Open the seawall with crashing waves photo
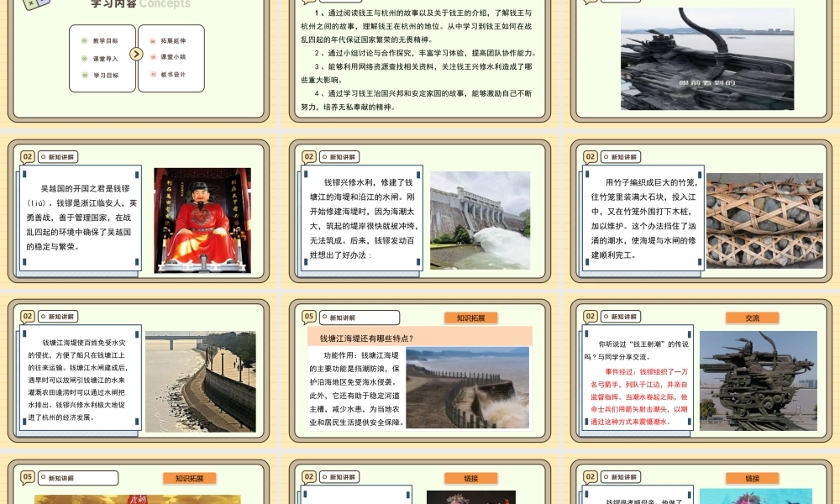Image resolution: width=840 pixels, height=504 pixels. (x=468, y=387)
